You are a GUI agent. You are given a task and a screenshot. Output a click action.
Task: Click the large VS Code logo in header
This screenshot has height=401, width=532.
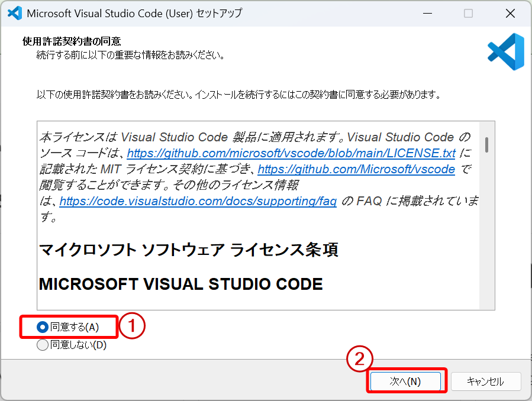[505, 52]
